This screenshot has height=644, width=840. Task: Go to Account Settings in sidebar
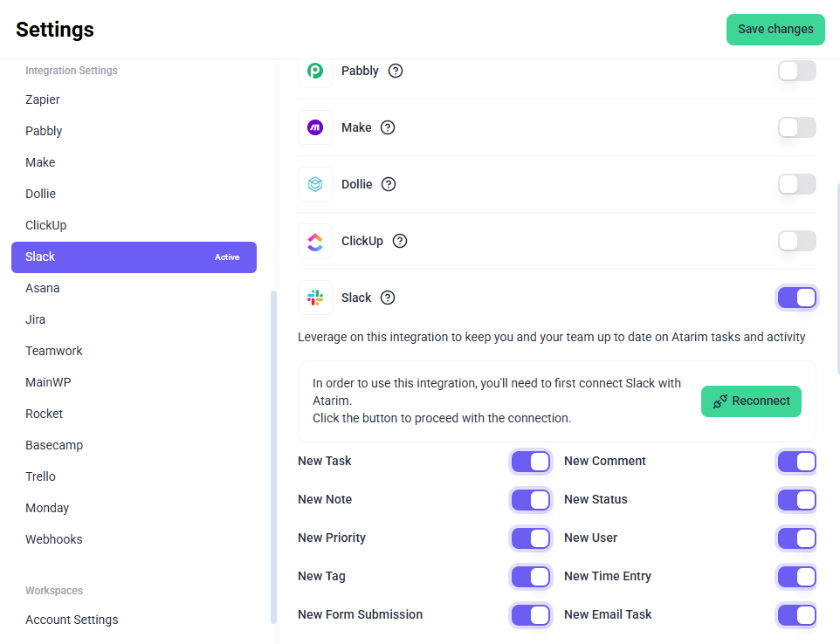pos(72,620)
